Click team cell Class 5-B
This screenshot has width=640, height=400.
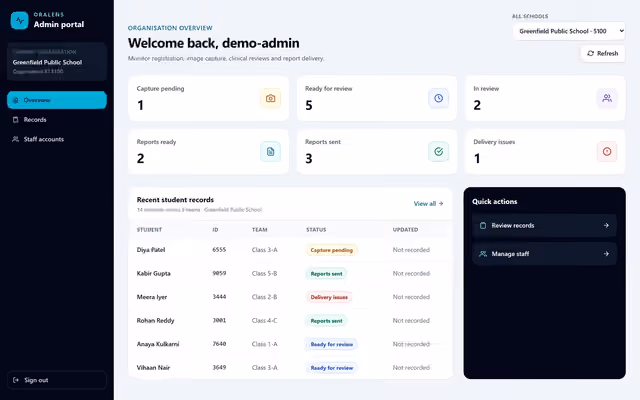pyautogui.click(x=264, y=273)
